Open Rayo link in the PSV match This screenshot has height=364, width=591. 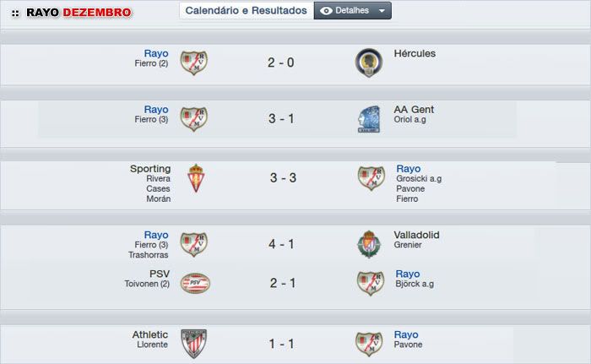point(408,274)
